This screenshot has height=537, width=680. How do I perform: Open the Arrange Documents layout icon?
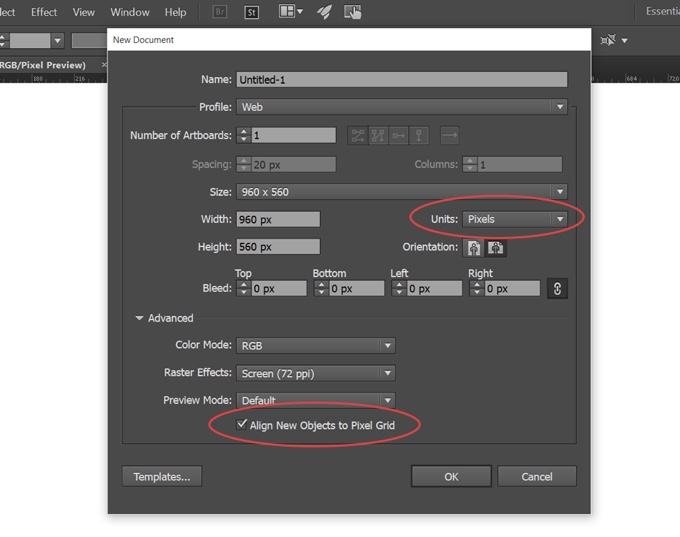[x=287, y=11]
